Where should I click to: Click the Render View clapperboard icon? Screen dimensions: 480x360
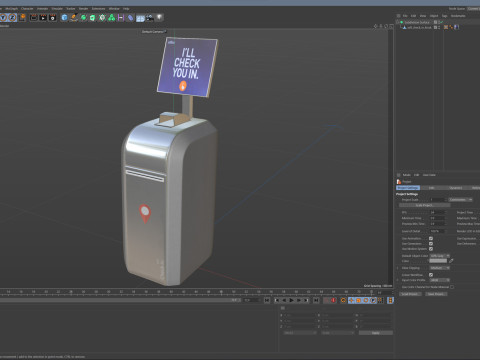[x=34, y=17]
